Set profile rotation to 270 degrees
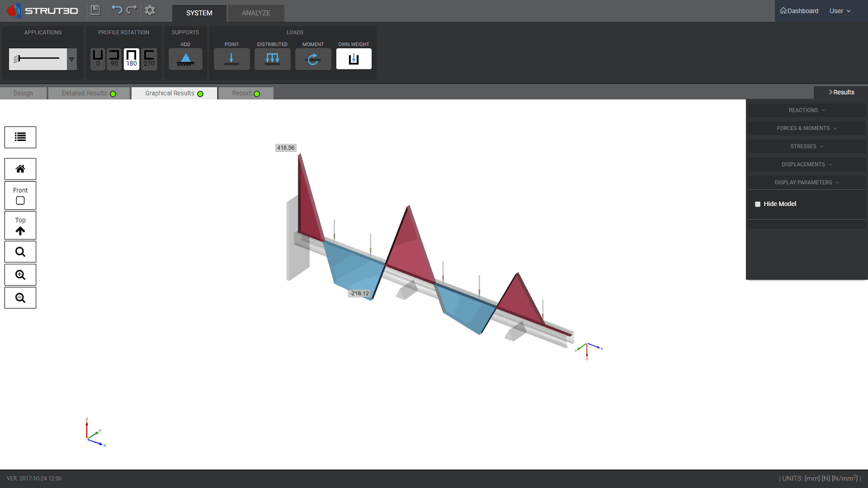The image size is (868, 488). click(x=149, y=59)
